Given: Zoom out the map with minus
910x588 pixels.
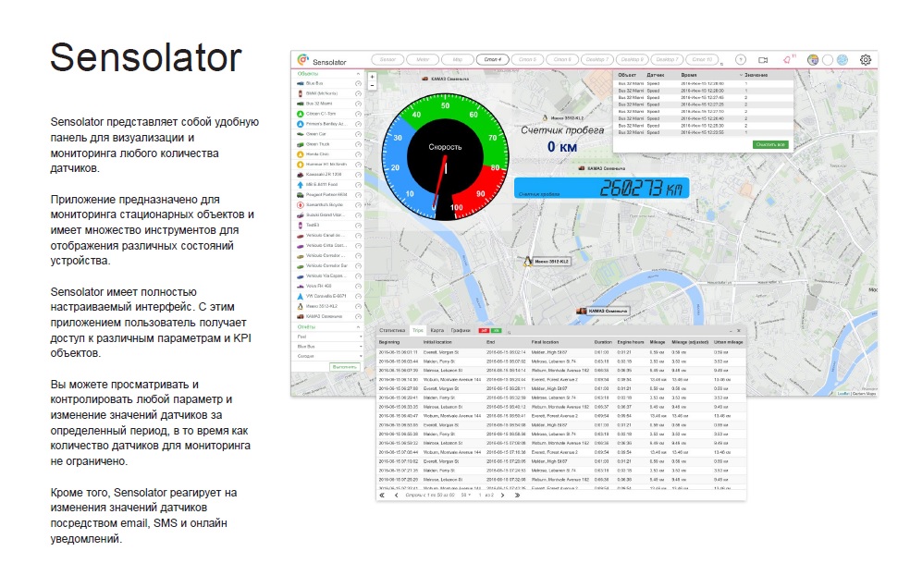Looking at the screenshot, I should click(372, 85).
